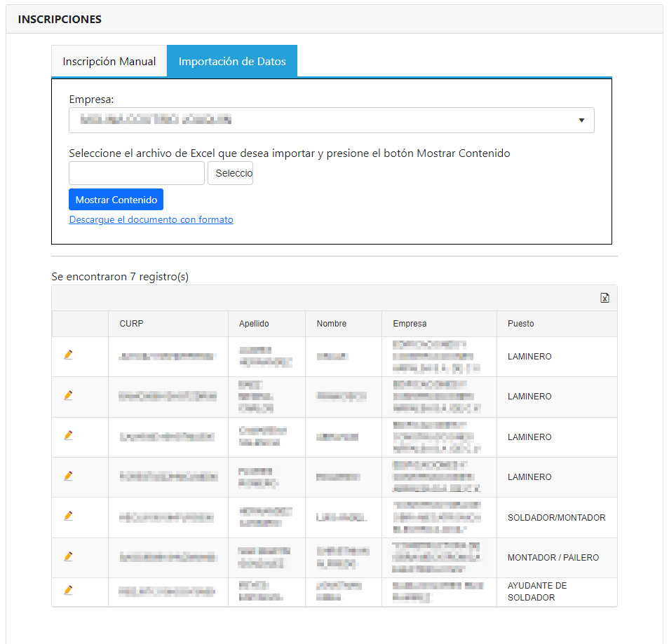Screen dimensions: 669x644
Task: Open the Descargue el documento con formato link
Action: 151,219
